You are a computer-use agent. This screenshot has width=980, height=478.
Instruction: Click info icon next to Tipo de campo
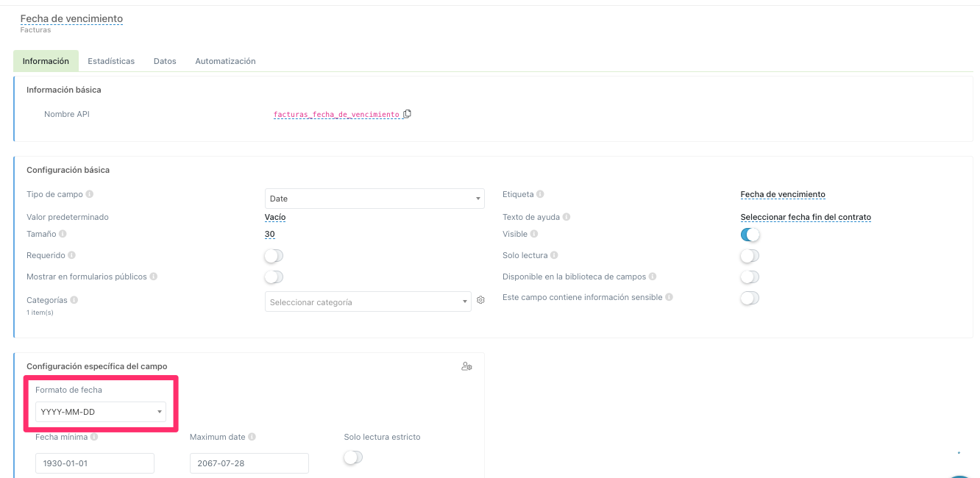(90, 195)
